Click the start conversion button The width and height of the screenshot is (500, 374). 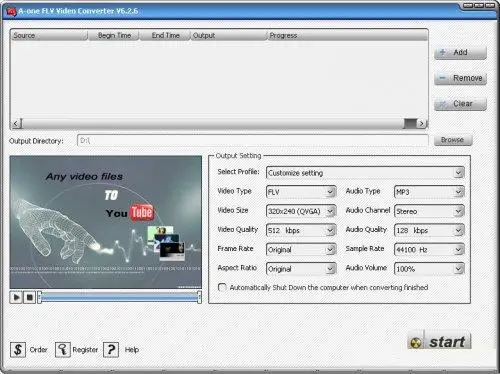tap(439, 341)
